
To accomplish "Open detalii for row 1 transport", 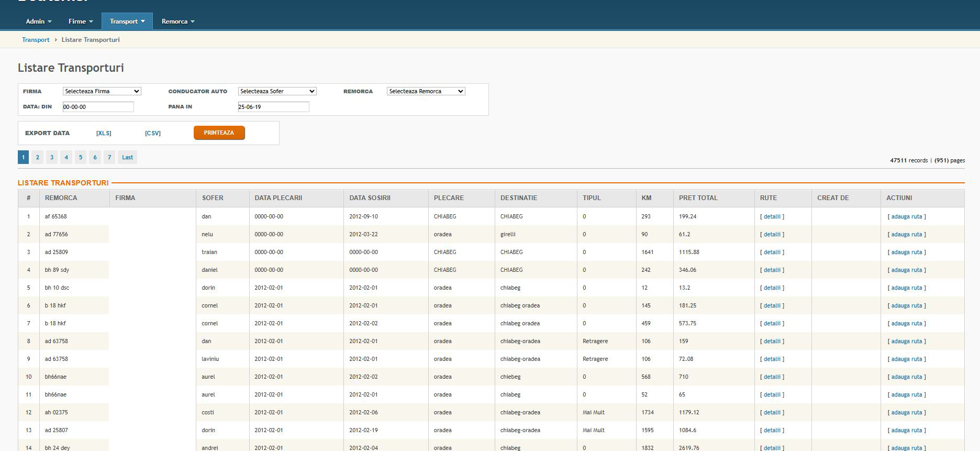I will tap(772, 216).
